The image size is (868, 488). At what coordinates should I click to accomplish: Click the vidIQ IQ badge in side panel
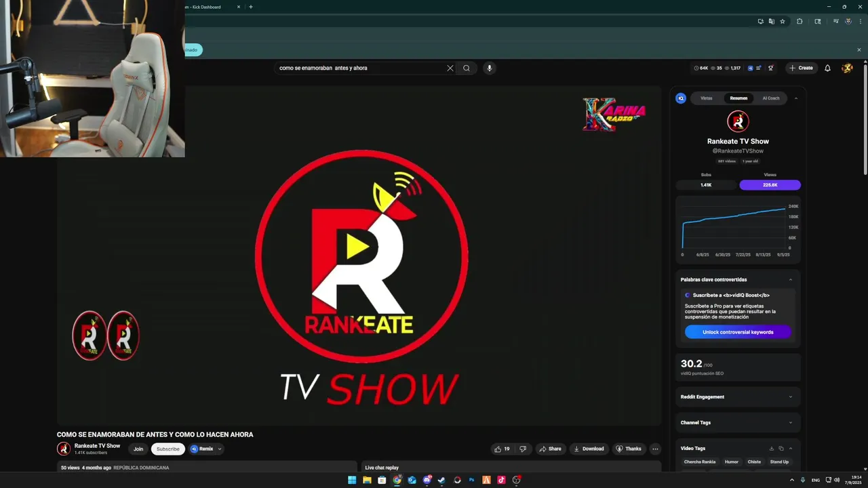coord(681,98)
